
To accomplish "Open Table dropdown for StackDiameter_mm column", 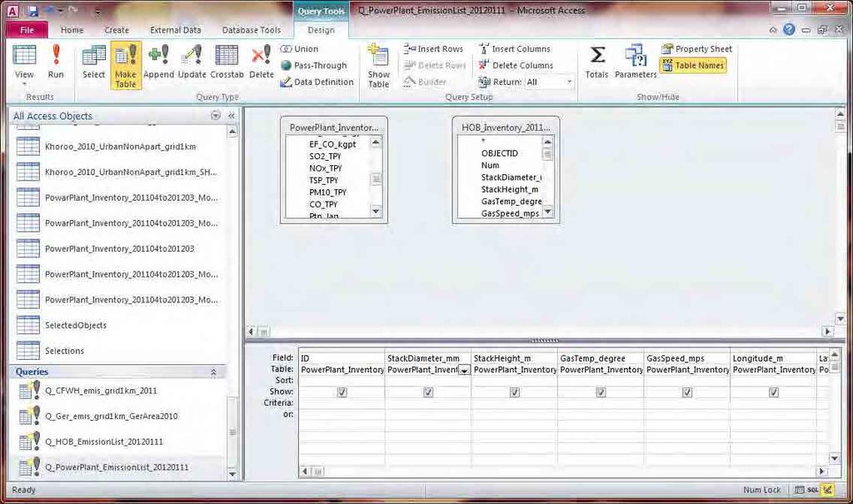I will pyautogui.click(x=464, y=370).
